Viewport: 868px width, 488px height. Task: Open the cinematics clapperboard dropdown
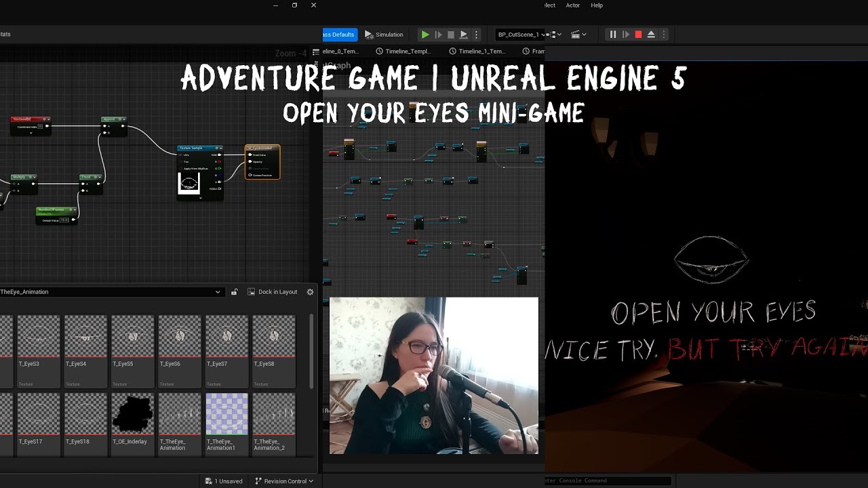(x=578, y=35)
